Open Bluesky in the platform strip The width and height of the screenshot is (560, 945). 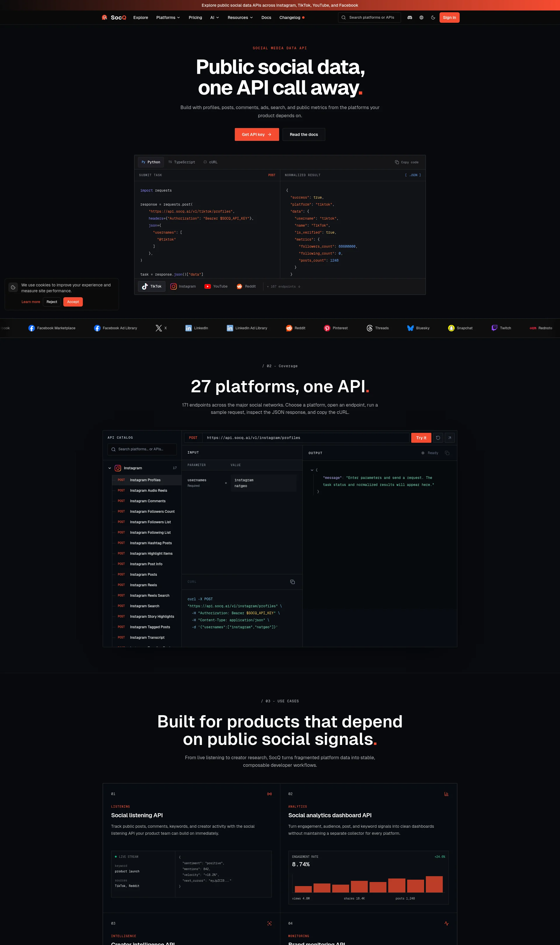point(418,328)
